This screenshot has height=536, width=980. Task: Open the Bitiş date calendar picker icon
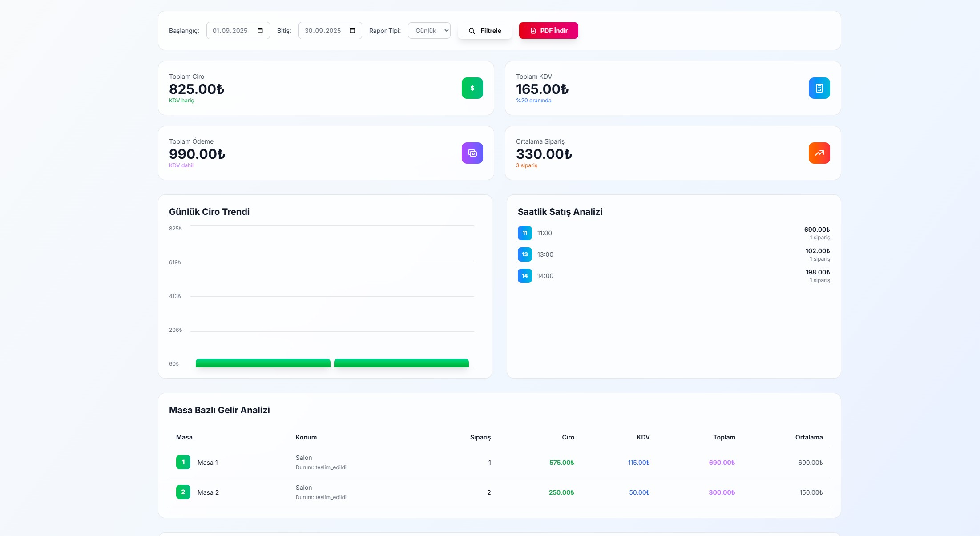point(352,31)
